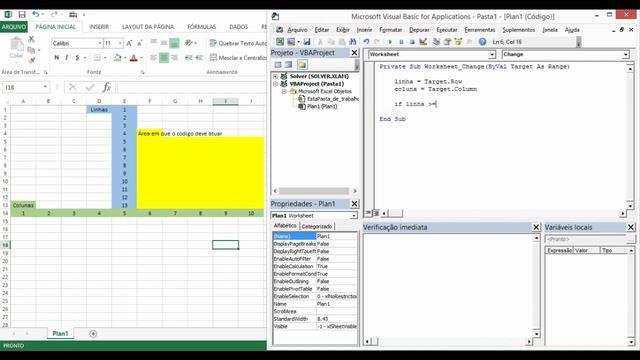Switch to the INSERIR ribbon tab
The width and height of the screenshot is (640, 360).
pyautogui.click(x=99, y=27)
